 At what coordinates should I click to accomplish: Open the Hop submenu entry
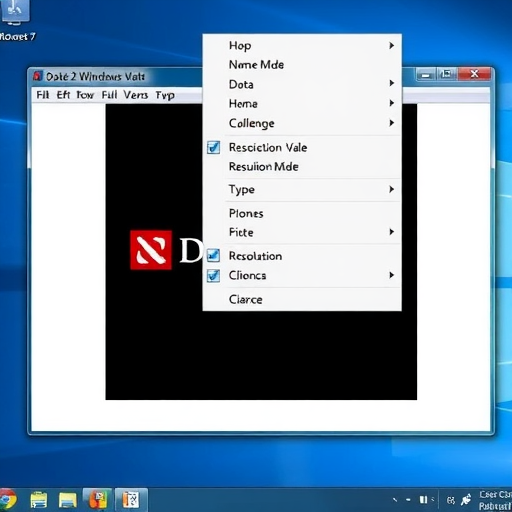[x=302, y=45]
